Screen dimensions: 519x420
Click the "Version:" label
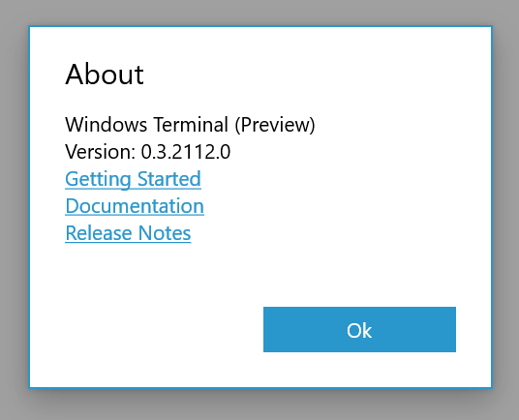[100, 152]
